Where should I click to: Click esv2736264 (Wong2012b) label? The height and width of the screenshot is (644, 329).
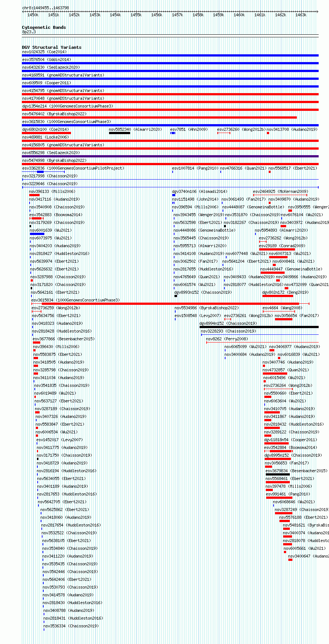(x=288, y=385)
